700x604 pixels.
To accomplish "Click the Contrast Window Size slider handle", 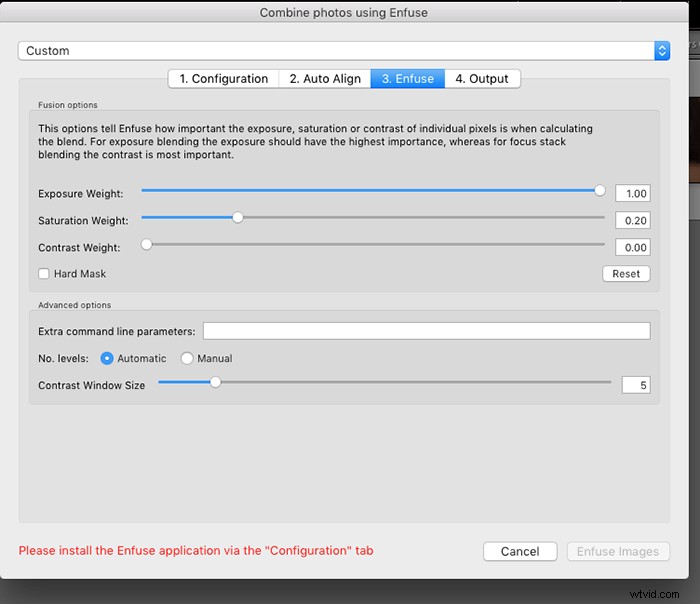I will tap(215, 383).
